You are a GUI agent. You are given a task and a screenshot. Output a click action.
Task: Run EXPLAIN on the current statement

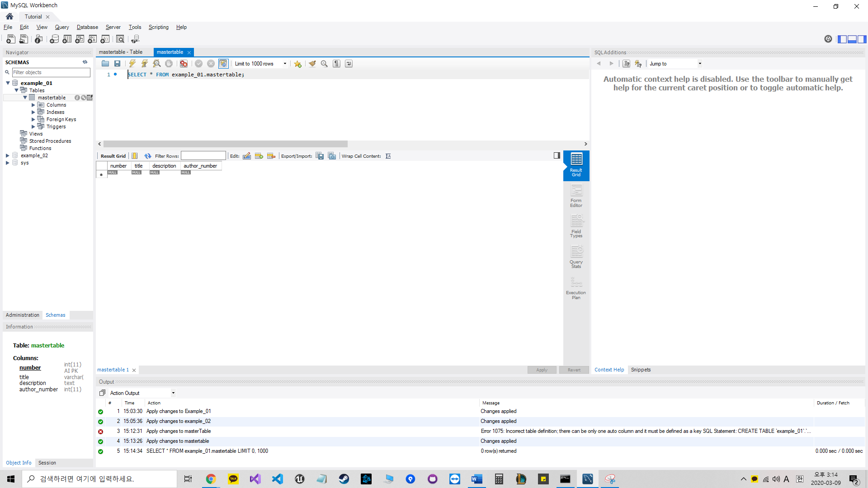click(x=157, y=64)
